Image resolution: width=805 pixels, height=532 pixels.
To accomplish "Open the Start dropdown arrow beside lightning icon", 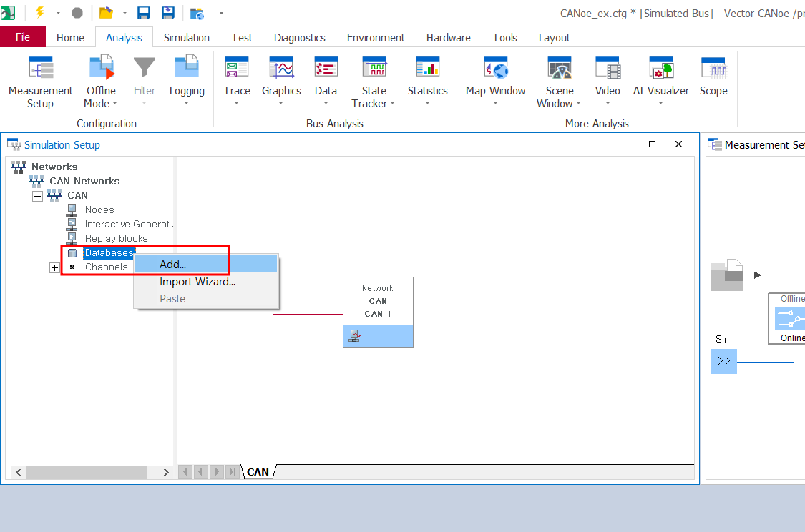I will (x=58, y=13).
